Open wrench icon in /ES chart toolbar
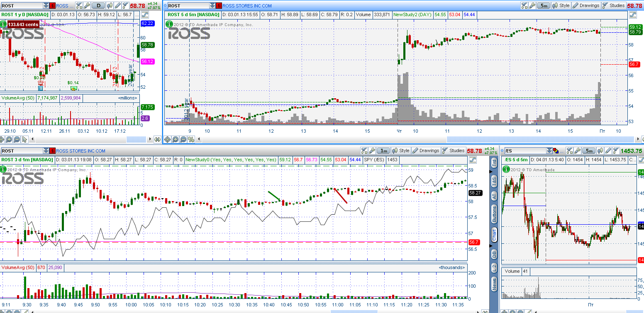 coord(577,151)
